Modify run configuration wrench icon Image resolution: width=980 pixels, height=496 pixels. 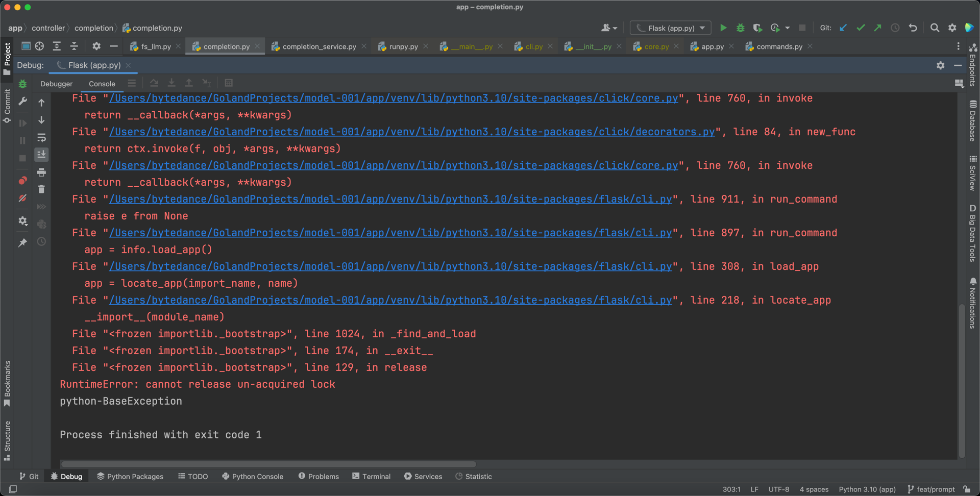click(22, 102)
